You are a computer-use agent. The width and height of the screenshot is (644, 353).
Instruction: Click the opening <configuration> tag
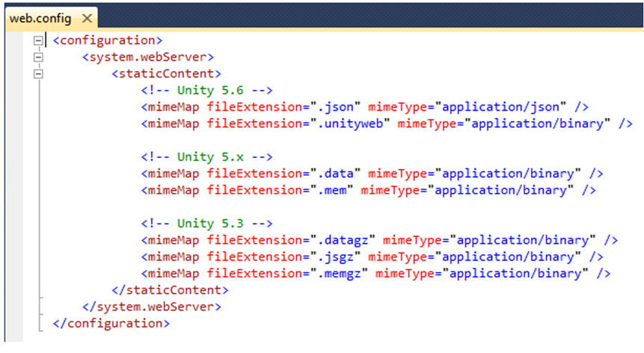108,40
